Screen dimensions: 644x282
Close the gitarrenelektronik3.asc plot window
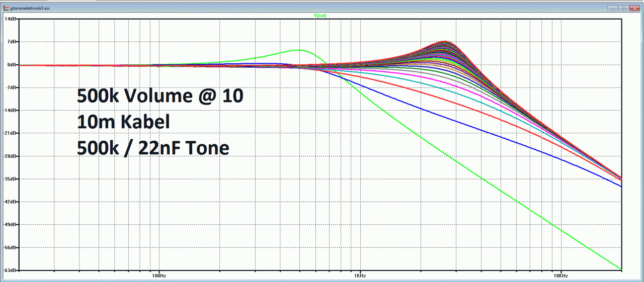pyautogui.click(x=634, y=8)
